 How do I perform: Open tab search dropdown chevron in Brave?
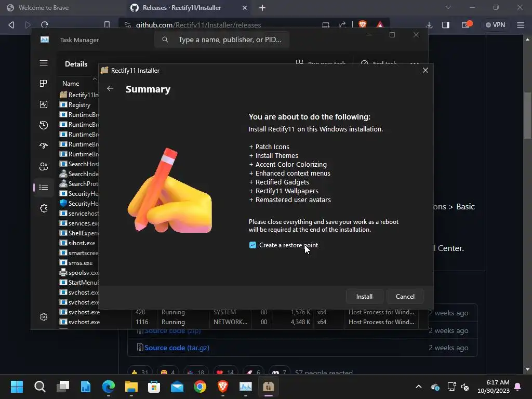click(448, 7)
